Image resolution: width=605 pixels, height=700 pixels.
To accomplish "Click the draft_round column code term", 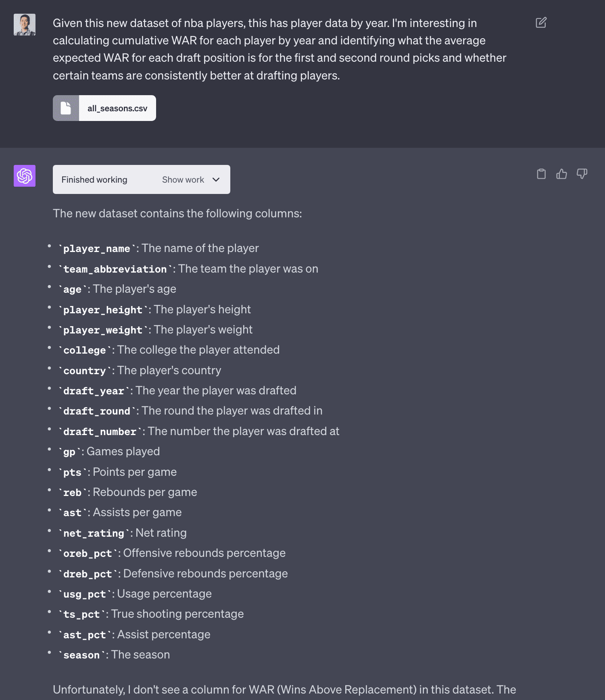I will click(x=97, y=411).
